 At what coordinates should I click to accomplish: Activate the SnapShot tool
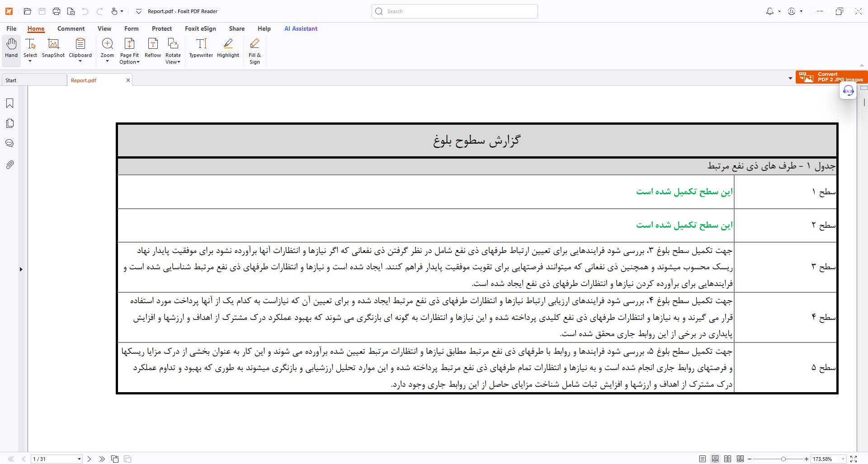point(53,48)
